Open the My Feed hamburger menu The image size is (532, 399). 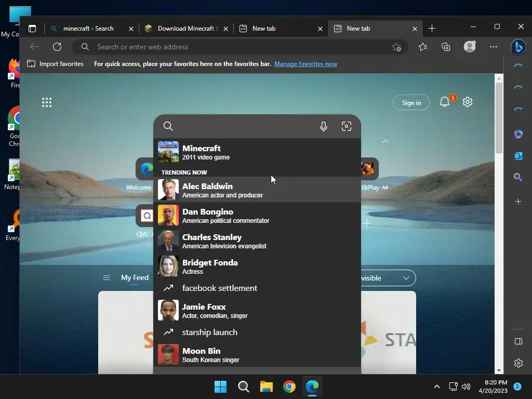(106, 278)
